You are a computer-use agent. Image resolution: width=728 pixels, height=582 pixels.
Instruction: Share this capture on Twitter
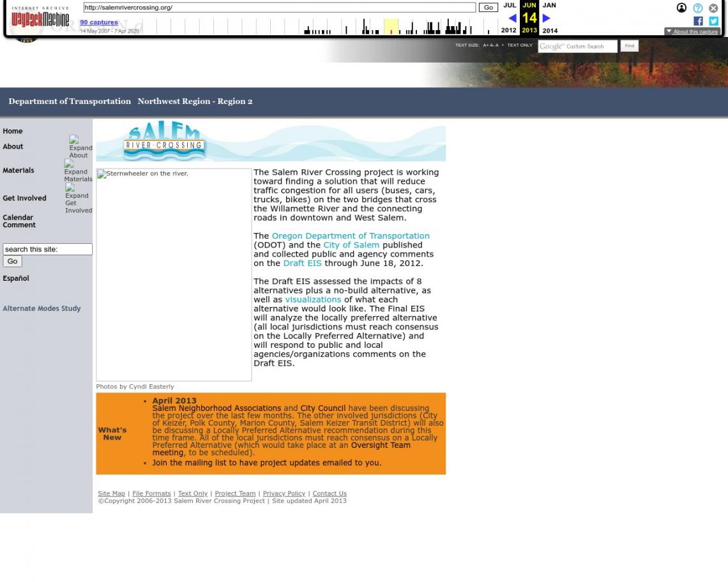(713, 21)
